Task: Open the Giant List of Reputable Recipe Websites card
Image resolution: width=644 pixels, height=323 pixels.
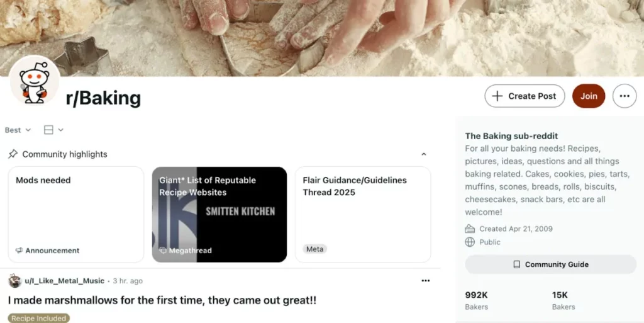Action: click(x=219, y=215)
